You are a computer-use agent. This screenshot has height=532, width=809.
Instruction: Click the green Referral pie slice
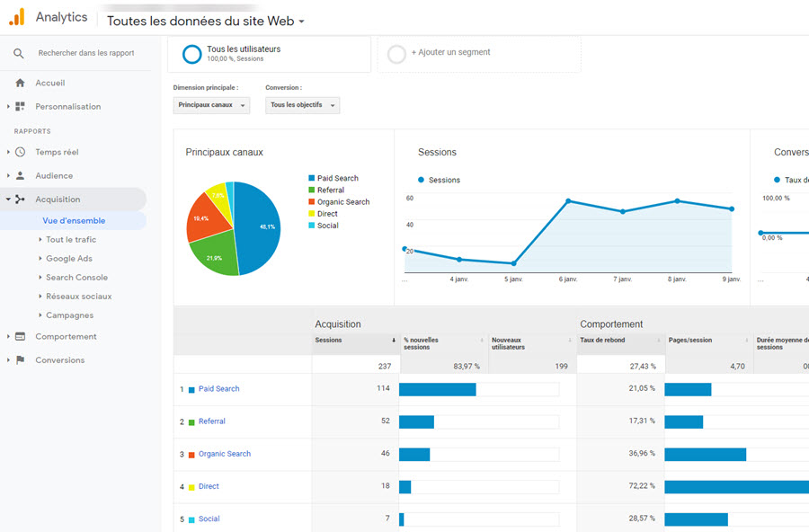214,255
